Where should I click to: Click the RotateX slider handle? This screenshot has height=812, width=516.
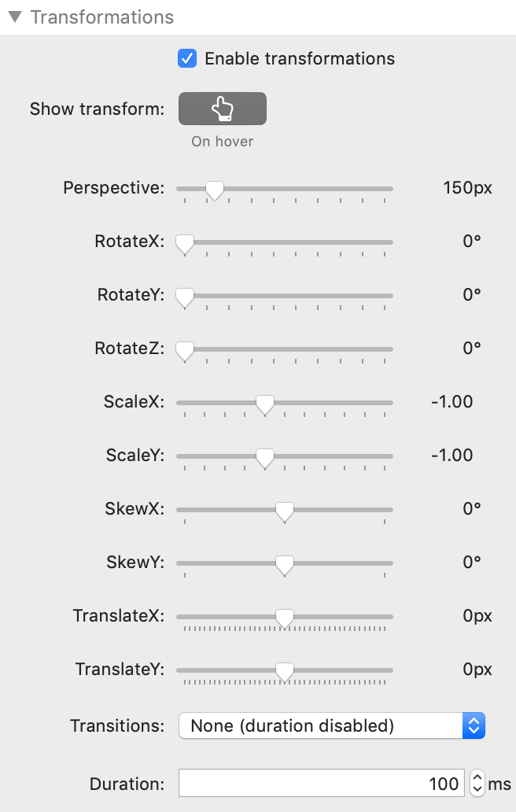185,243
